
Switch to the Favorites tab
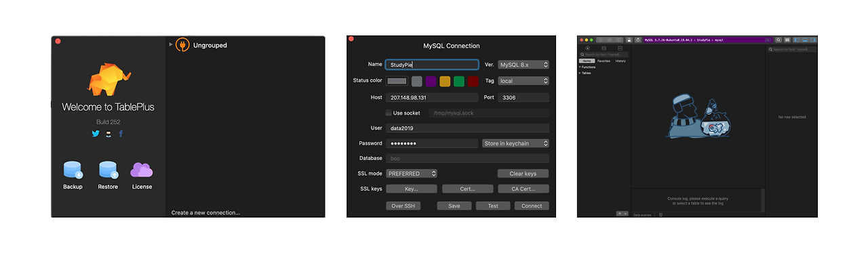[x=604, y=61]
